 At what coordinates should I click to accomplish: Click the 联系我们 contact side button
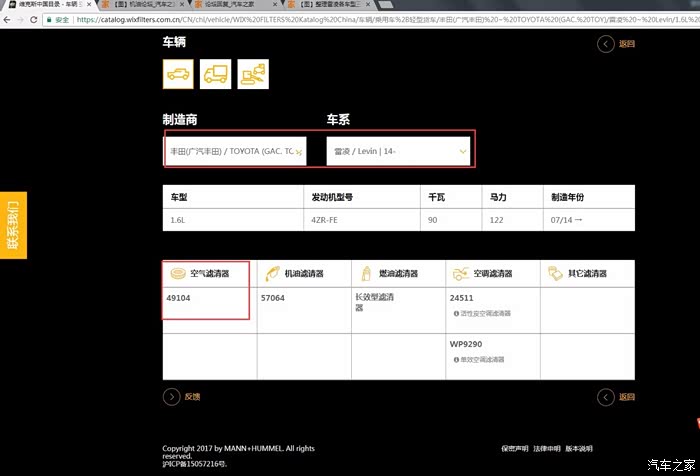[x=13, y=225]
